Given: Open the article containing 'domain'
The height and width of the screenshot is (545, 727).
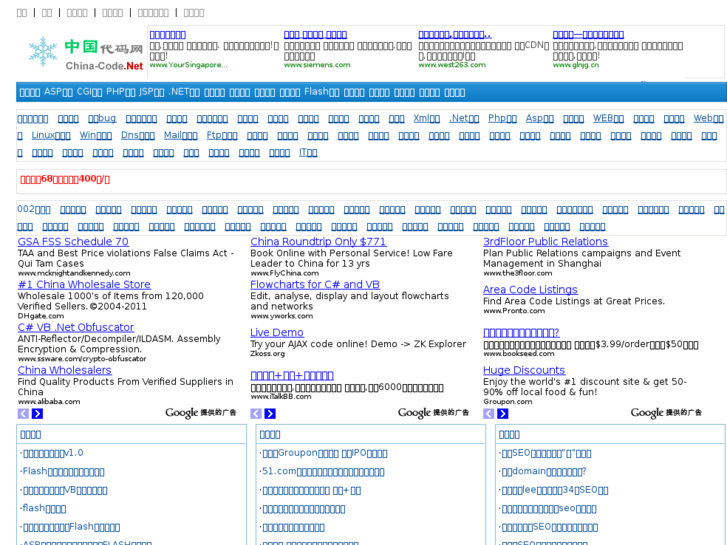Looking at the screenshot, I should pos(544,472).
